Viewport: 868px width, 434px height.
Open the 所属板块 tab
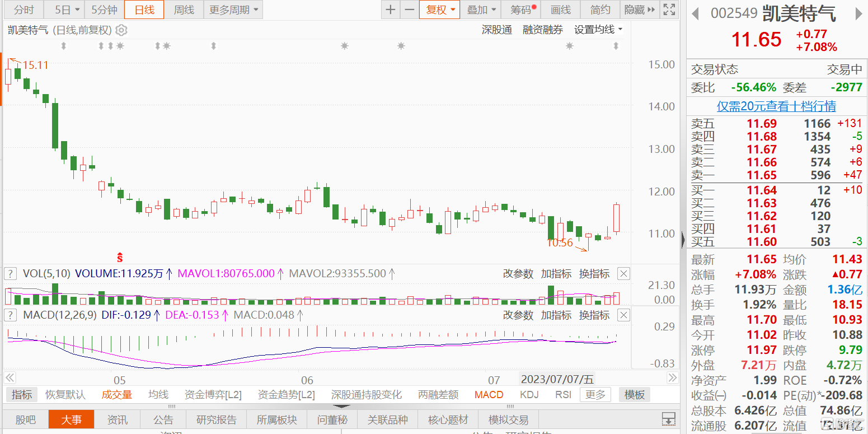tap(277, 419)
